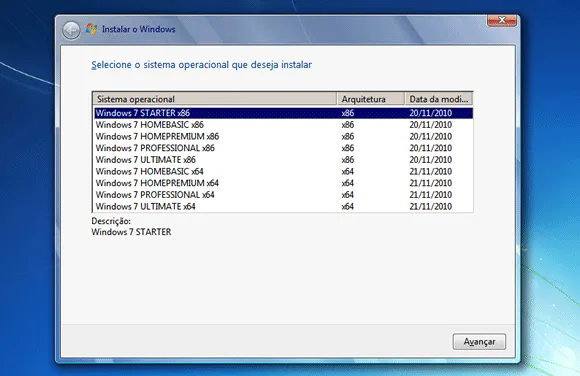Select Windows 7 HOMEBASIC x64 row
The width and height of the screenshot is (580, 376).
click(x=283, y=172)
